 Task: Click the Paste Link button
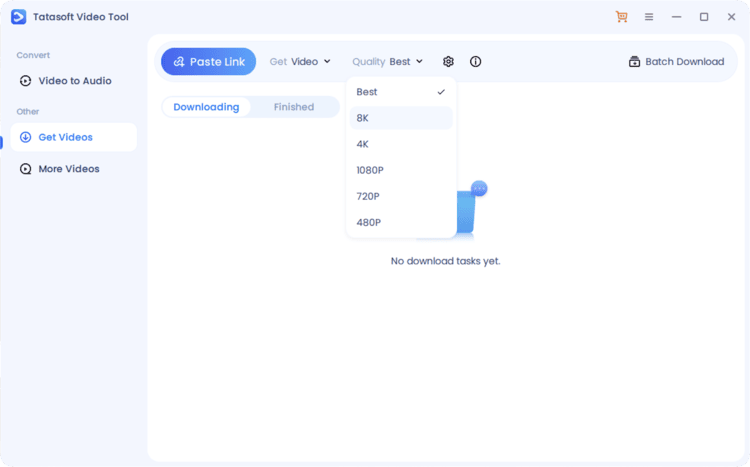209,62
